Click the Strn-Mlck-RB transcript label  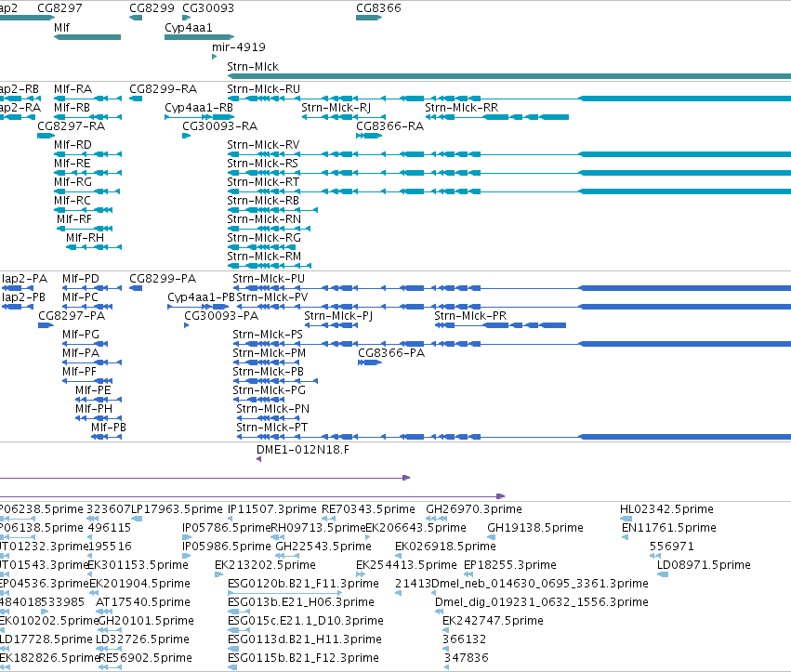263,200
